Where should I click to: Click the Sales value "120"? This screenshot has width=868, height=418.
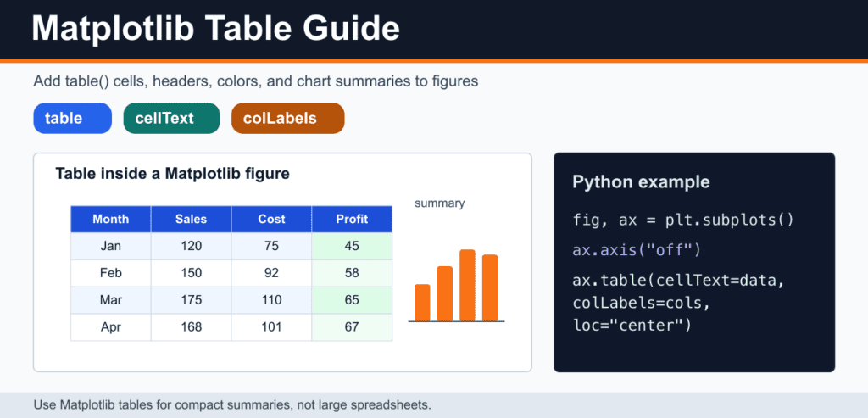191,246
